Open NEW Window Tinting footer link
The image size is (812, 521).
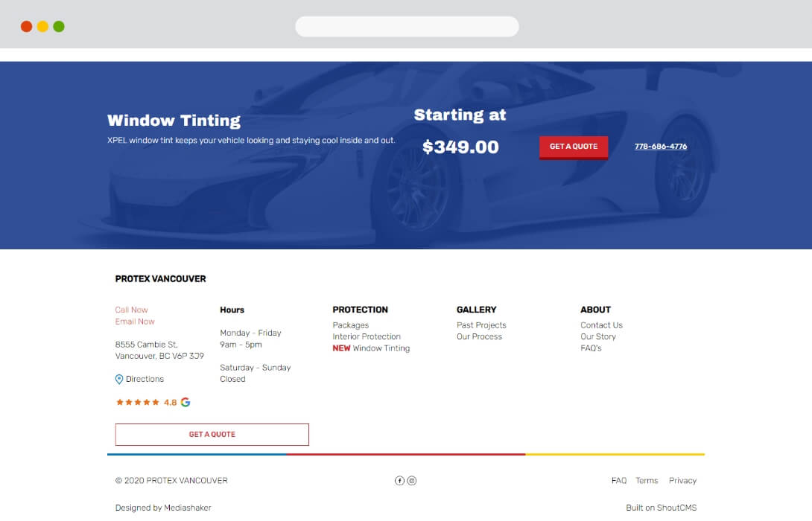(371, 348)
